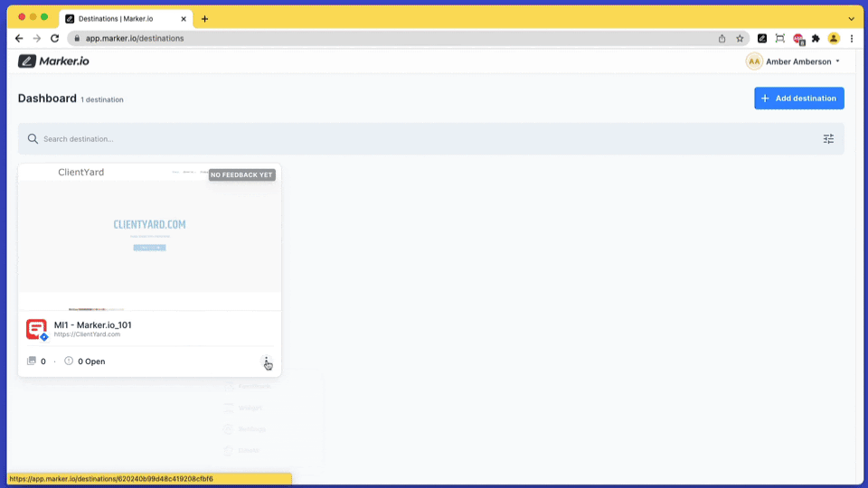This screenshot has width=868, height=488.
Task: Close the Destinations browser tab
Action: [184, 19]
